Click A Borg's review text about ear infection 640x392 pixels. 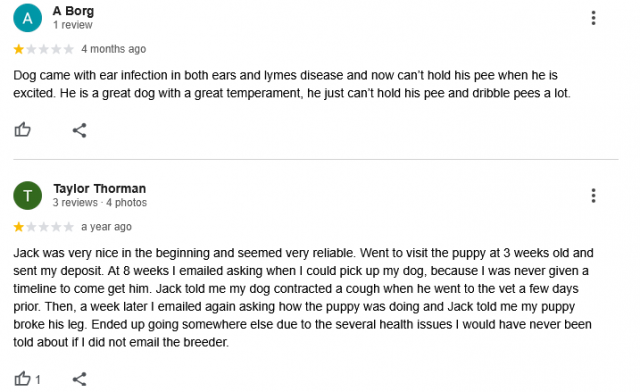pos(291,84)
